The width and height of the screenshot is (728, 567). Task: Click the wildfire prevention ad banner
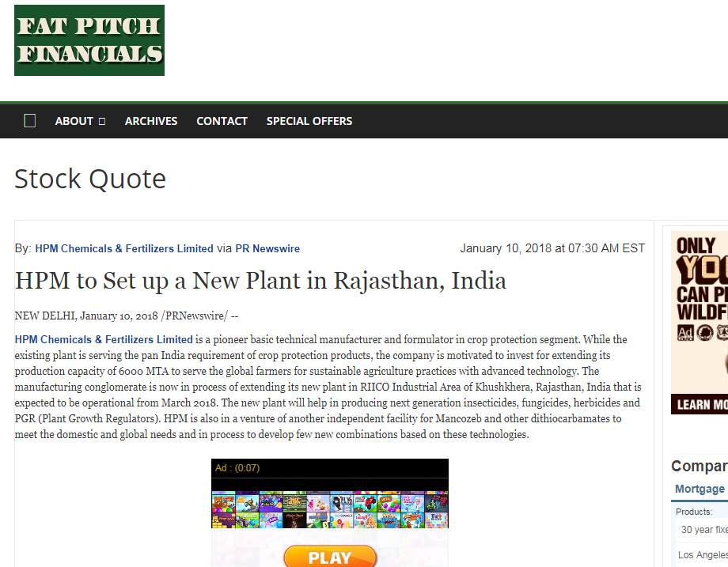(x=700, y=323)
